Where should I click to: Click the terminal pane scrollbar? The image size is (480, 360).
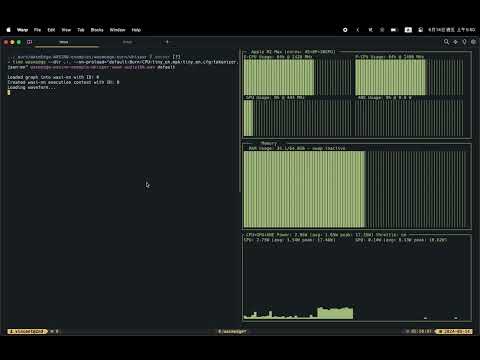(239, 120)
